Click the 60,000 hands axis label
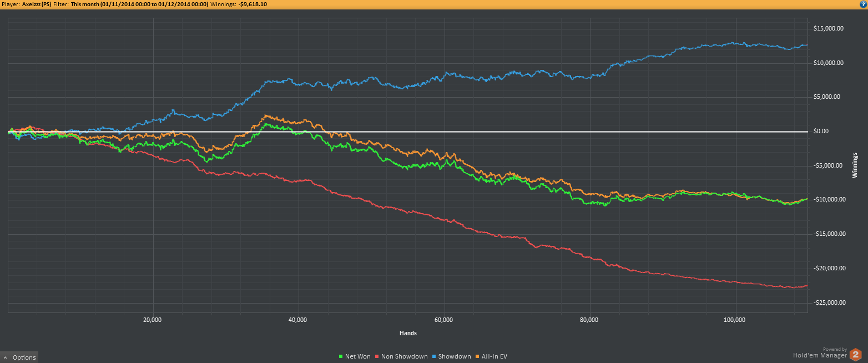This screenshot has height=363, width=868. tap(444, 320)
